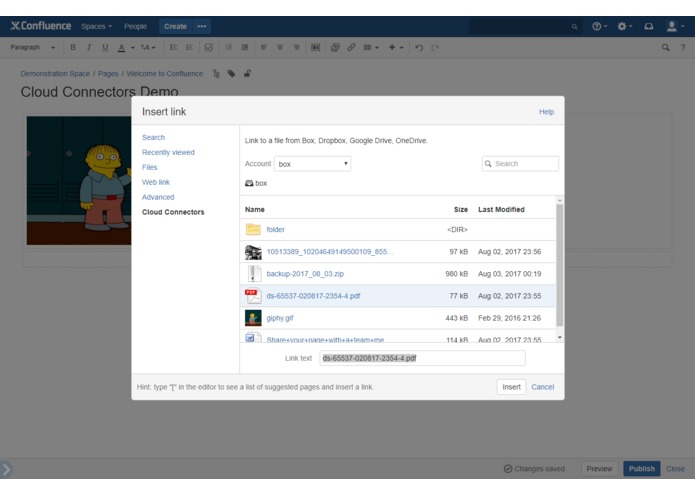
Task: Click the ellipsis button beside Create
Action: [202, 27]
